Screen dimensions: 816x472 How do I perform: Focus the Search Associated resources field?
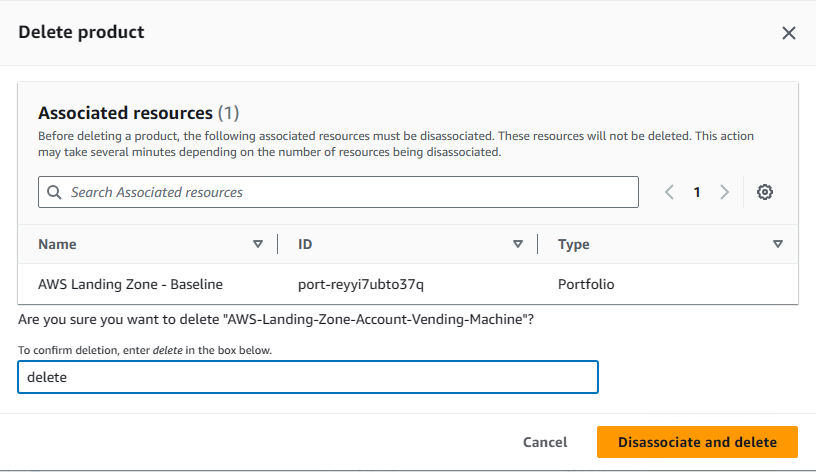coord(338,192)
